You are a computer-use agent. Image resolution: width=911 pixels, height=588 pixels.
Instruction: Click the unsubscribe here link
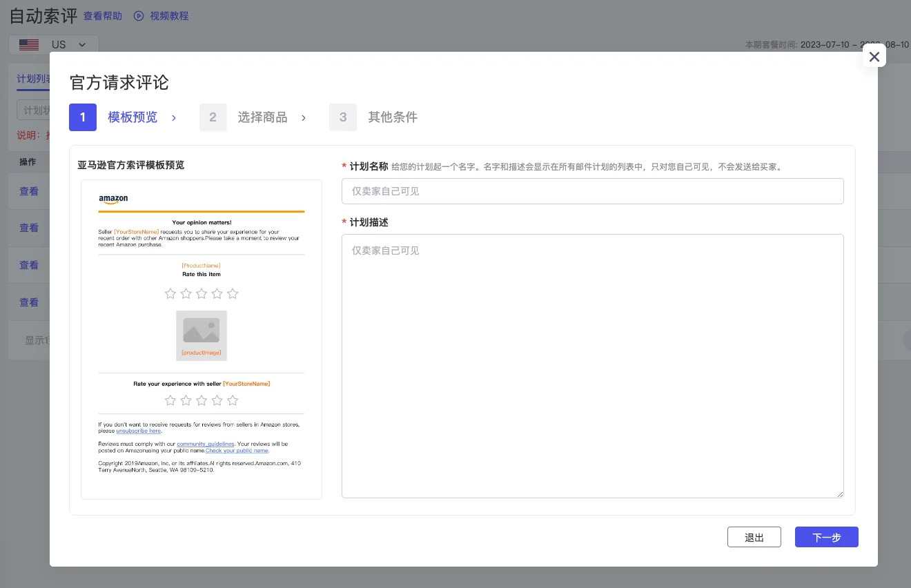(139, 431)
